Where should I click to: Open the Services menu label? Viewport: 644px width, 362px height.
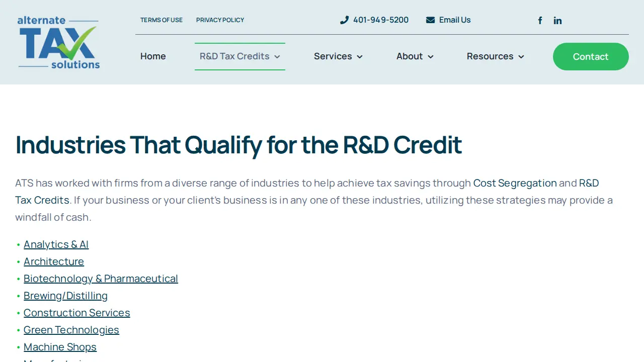(333, 56)
